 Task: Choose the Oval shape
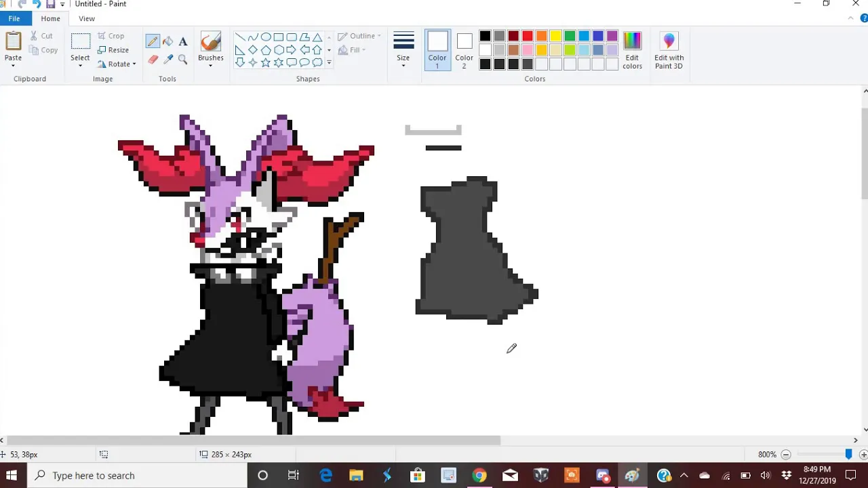266,37
